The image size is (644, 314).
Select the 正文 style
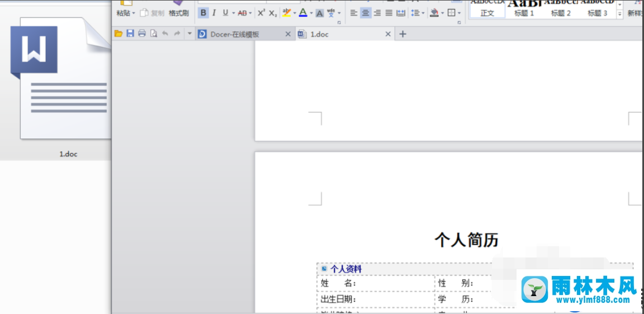[487, 9]
